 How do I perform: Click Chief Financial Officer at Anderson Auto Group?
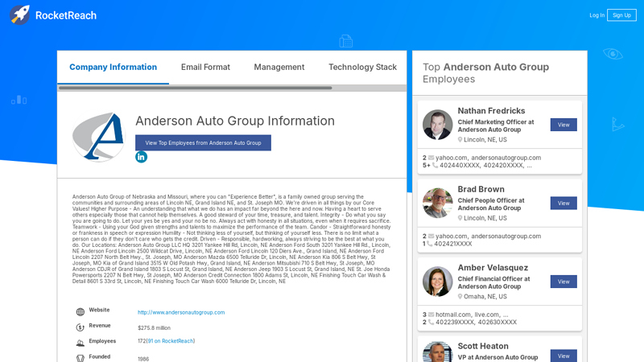493,282
